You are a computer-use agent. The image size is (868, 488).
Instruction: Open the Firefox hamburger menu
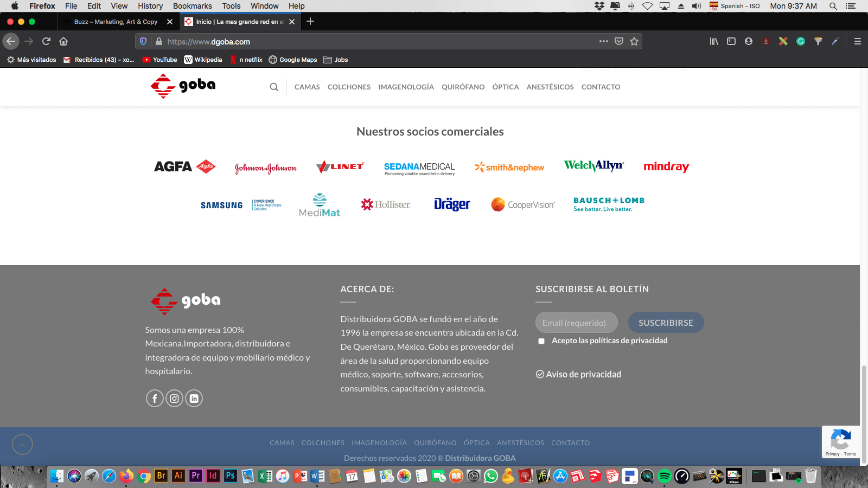858,41
